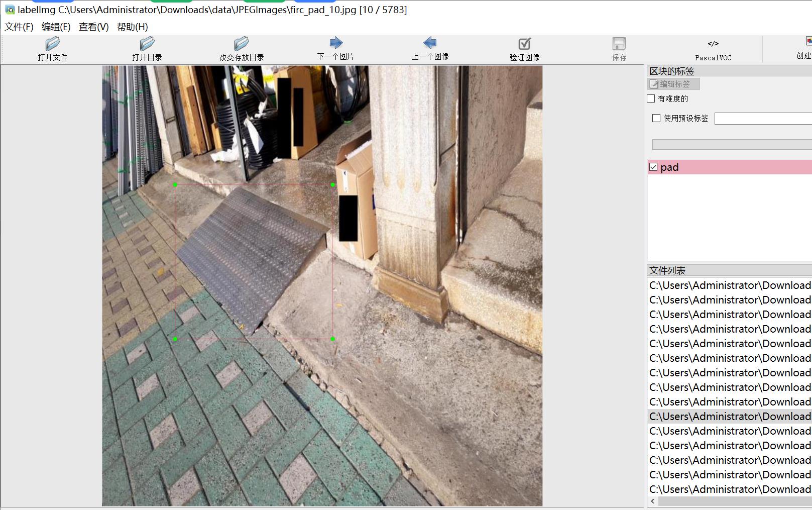Screen dimensions: 812x510
Task: Click the 编辑标签 (edit label) button
Action: (x=673, y=84)
